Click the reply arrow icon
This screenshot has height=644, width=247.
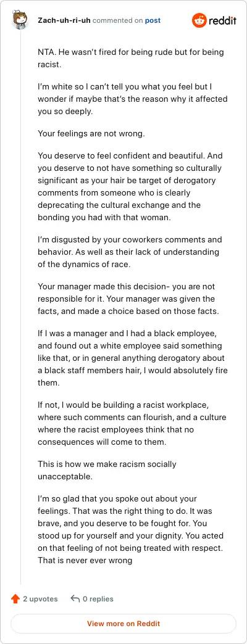click(75, 599)
